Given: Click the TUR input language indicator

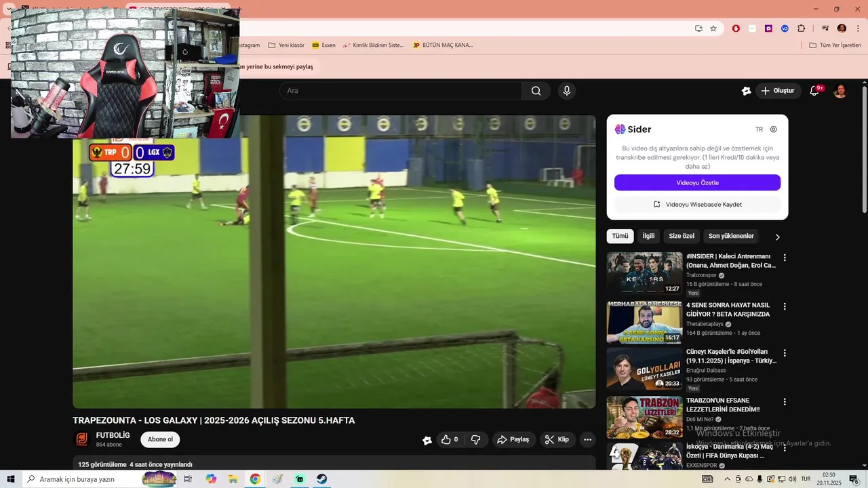Looking at the screenshot, I should [806, 479].
